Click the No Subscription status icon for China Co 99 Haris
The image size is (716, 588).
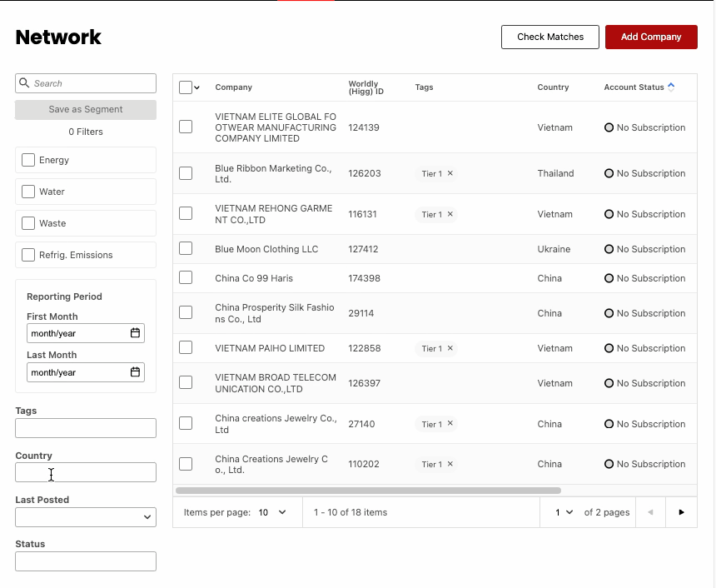(x=610, y=278)
